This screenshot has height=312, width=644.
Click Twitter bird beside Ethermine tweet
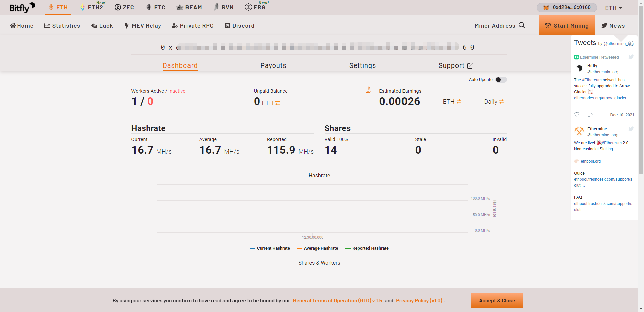click(x=631, y=129)
